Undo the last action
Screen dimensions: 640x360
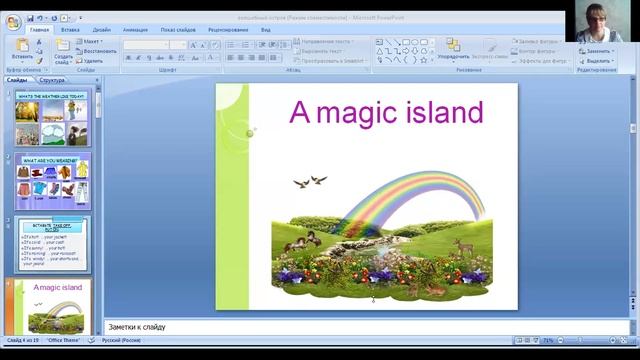point(40,18)
